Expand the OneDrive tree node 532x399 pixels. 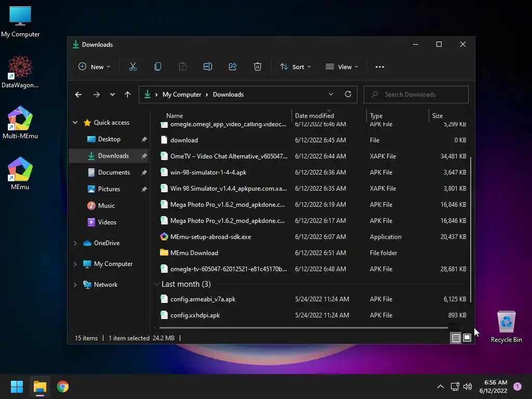click(x=75, y=243)
